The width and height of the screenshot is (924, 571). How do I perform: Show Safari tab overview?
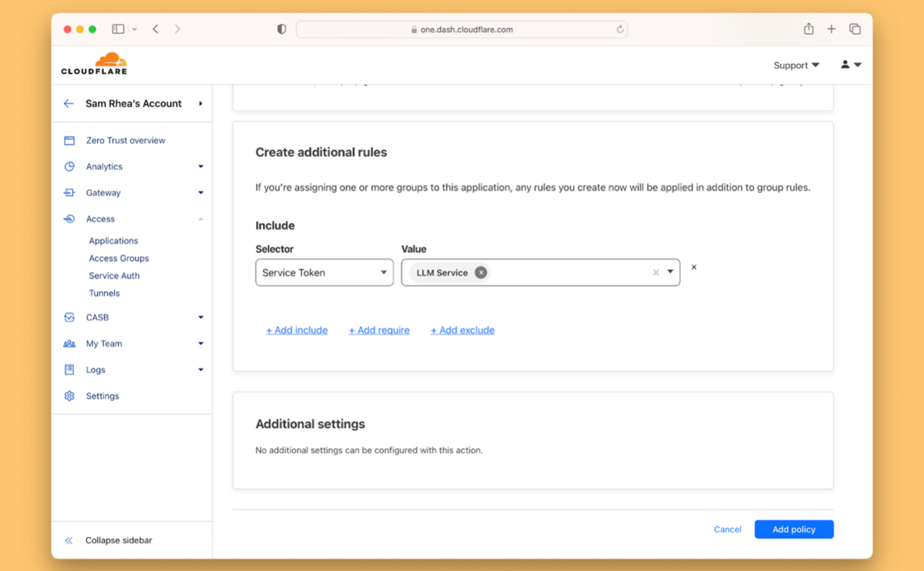tap(855, 29)
